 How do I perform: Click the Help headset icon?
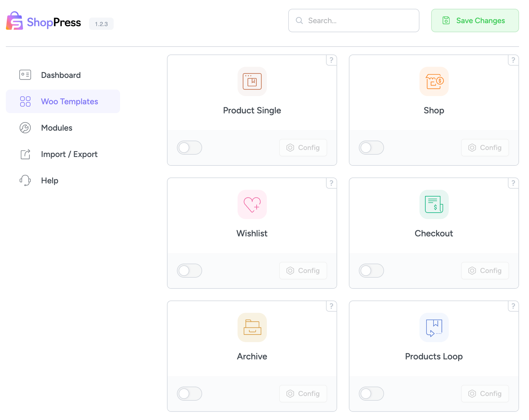[x=25, y=180]
